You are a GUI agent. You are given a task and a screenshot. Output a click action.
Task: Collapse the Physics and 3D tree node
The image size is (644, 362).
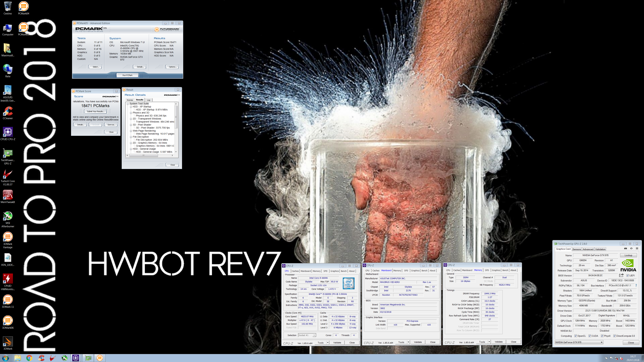coord(131,113)
